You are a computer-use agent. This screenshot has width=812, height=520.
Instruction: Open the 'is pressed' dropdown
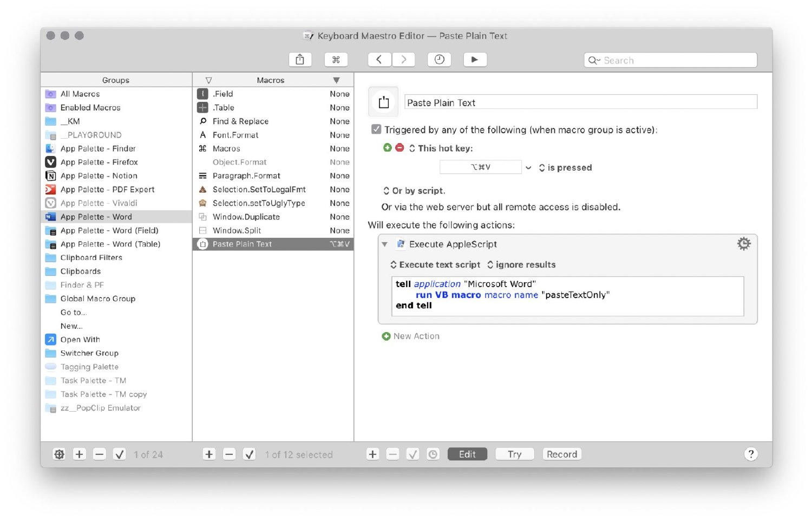pos(565,168)
